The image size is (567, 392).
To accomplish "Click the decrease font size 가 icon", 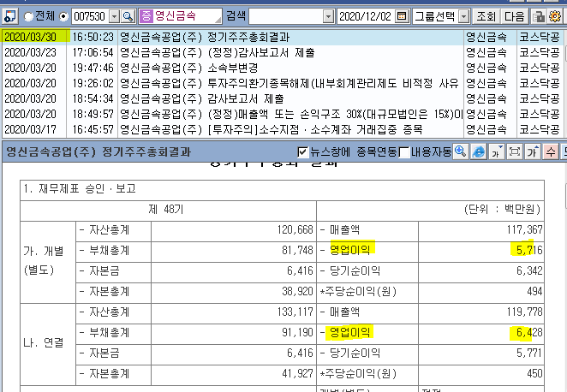I will pos(497,151).
